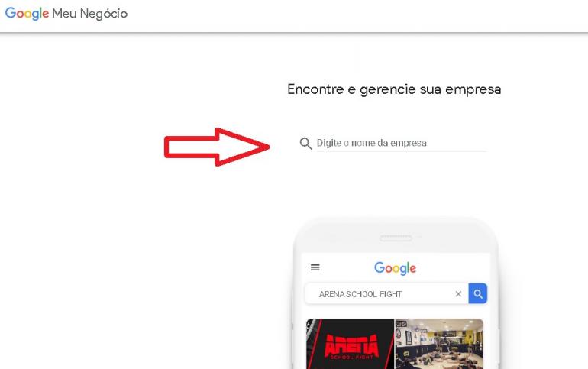Open the gym interior training photo
588x369 pixels.
(x=439, y=344)
